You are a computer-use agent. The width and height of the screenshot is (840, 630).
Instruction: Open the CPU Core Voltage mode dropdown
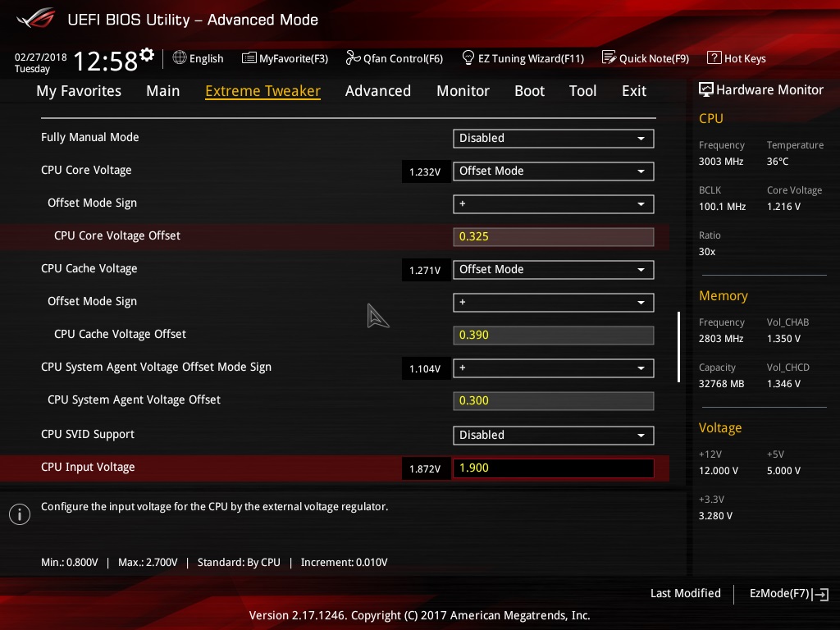point(554,171)
